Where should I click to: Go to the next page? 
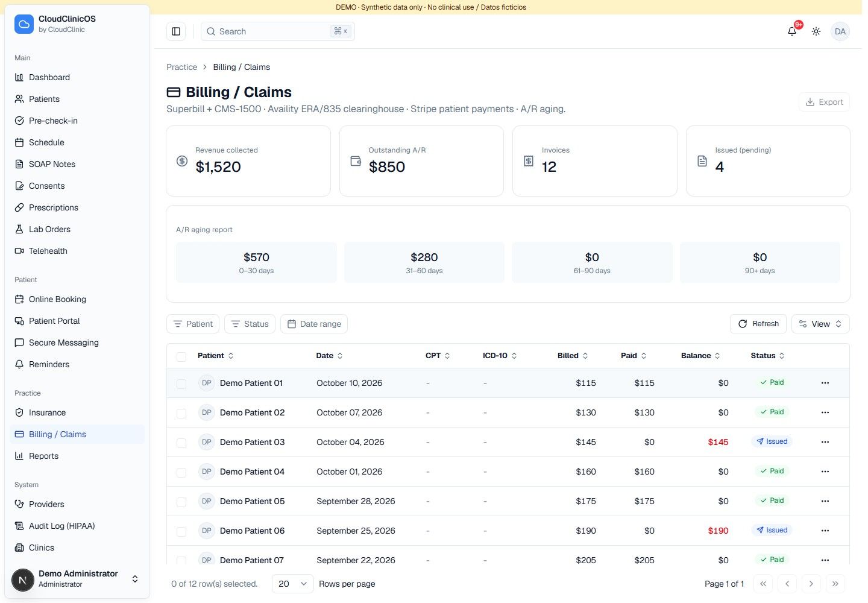tap(811, 584)
